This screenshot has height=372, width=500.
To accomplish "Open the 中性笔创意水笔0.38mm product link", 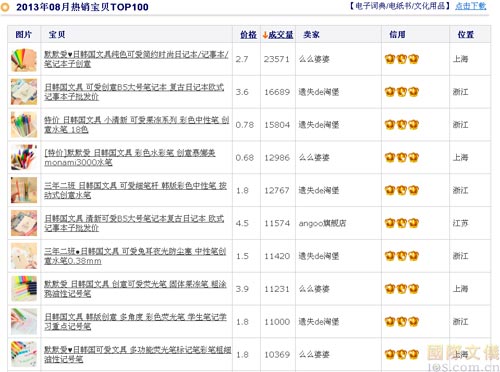I will pos(135,256).
